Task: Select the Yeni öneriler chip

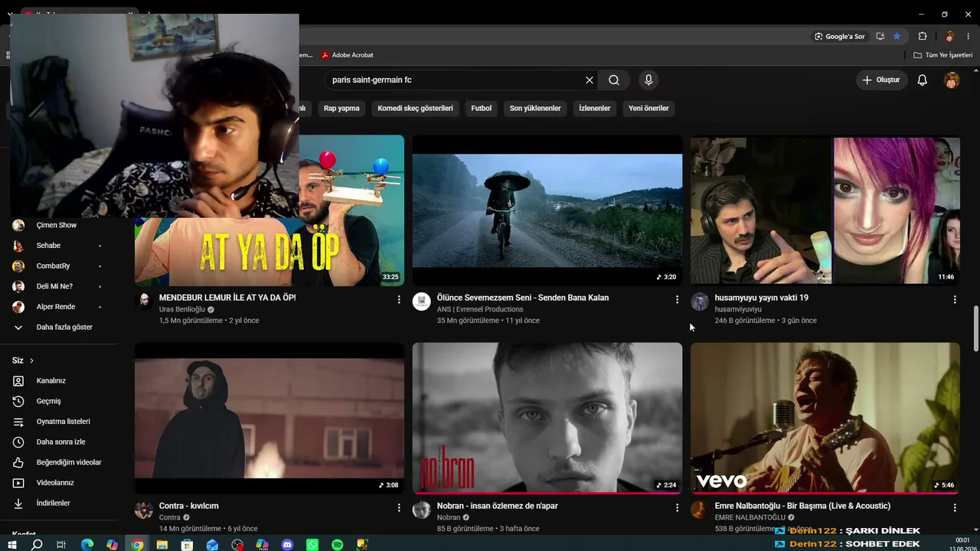Action: (648, 108)
